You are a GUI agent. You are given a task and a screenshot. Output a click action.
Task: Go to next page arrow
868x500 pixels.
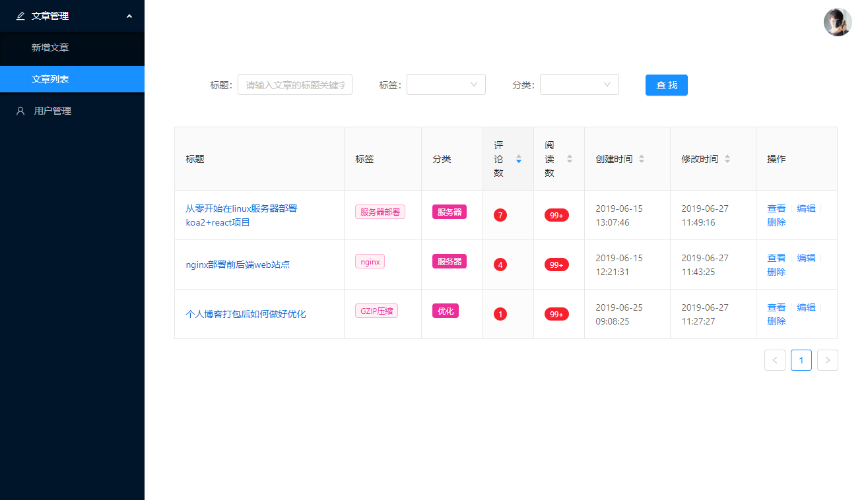[828, 360]
